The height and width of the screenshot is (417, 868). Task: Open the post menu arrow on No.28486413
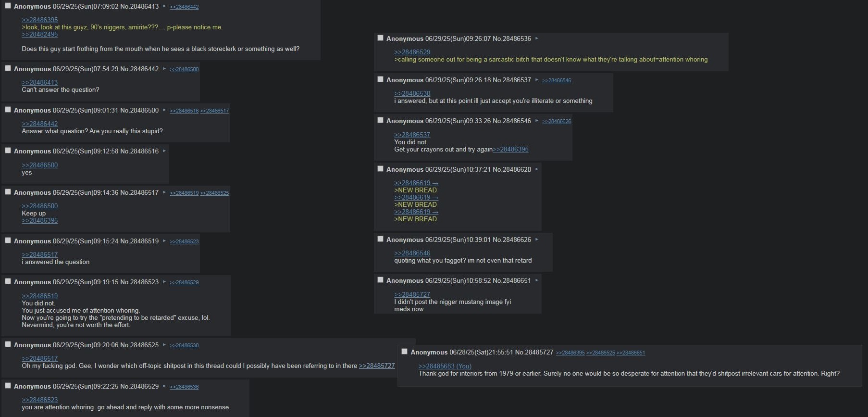tap(164, 6)
